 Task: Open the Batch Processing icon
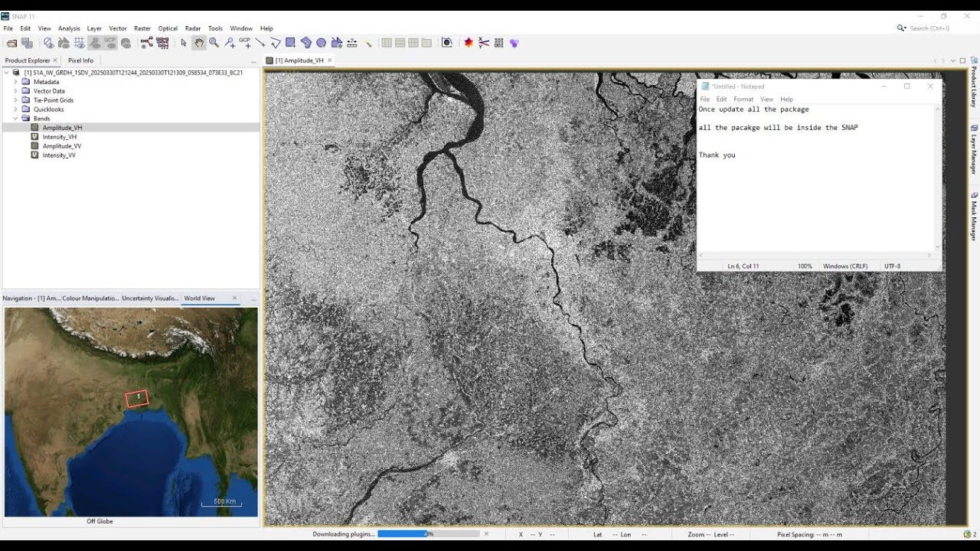tap(162, 43)
